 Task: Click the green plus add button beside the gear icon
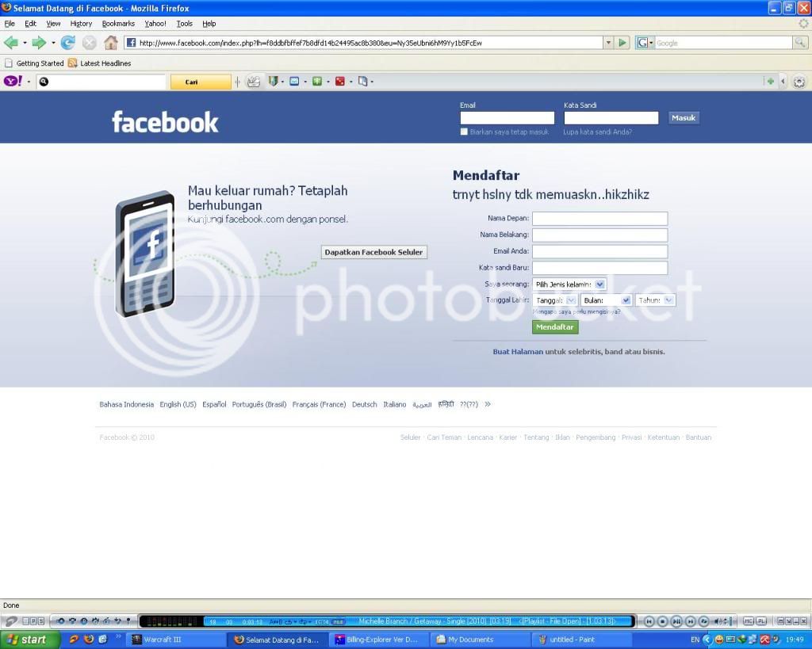(x=771, y=82)
